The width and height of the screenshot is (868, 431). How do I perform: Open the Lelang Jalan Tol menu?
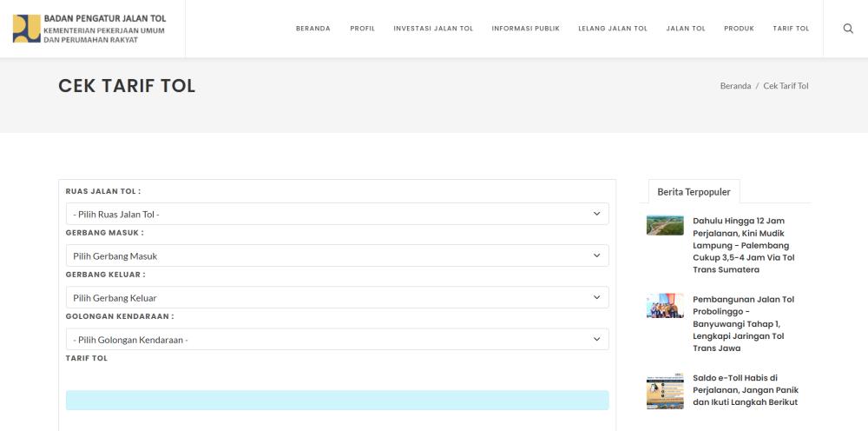pyautogui.click(x=612, y=29)
